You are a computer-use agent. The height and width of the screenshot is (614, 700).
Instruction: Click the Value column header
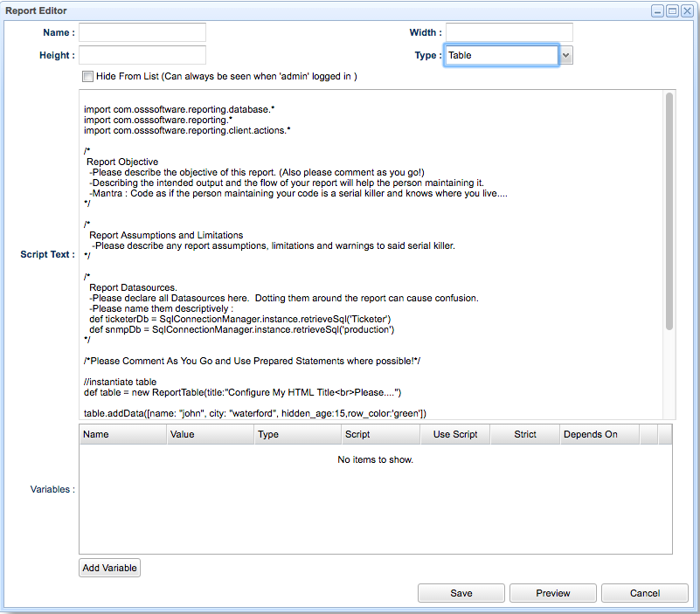[210, 434]
